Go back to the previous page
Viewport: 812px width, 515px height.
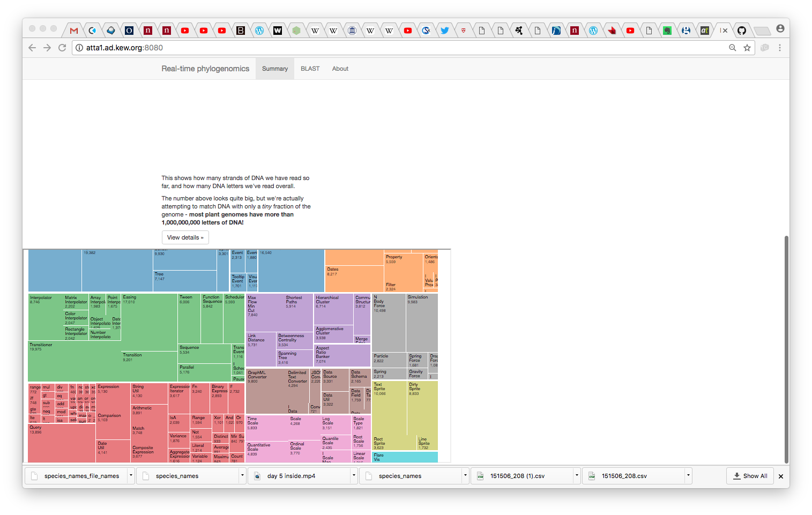click(32, 48)
